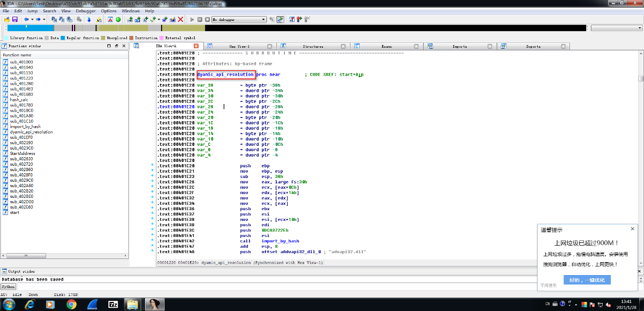
Task: Click the red X cancel toolbar icon
Action: pos(180,19)
